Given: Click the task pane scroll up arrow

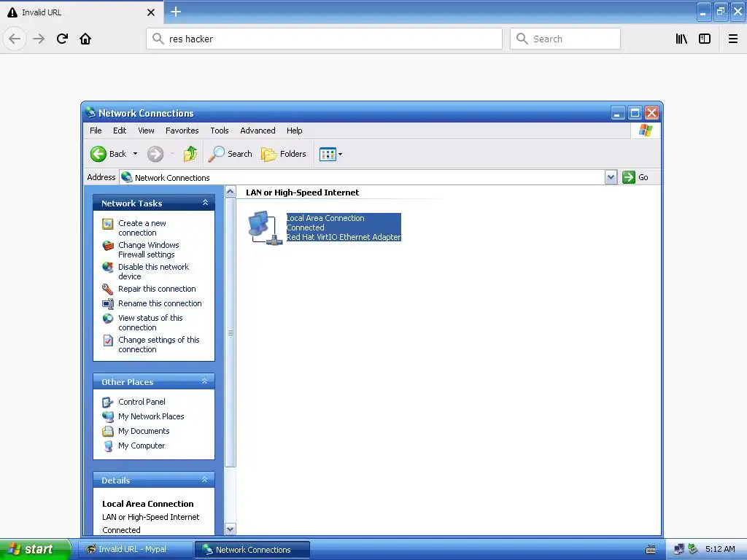Looking at the screenshot, I should tap(230, 192).
